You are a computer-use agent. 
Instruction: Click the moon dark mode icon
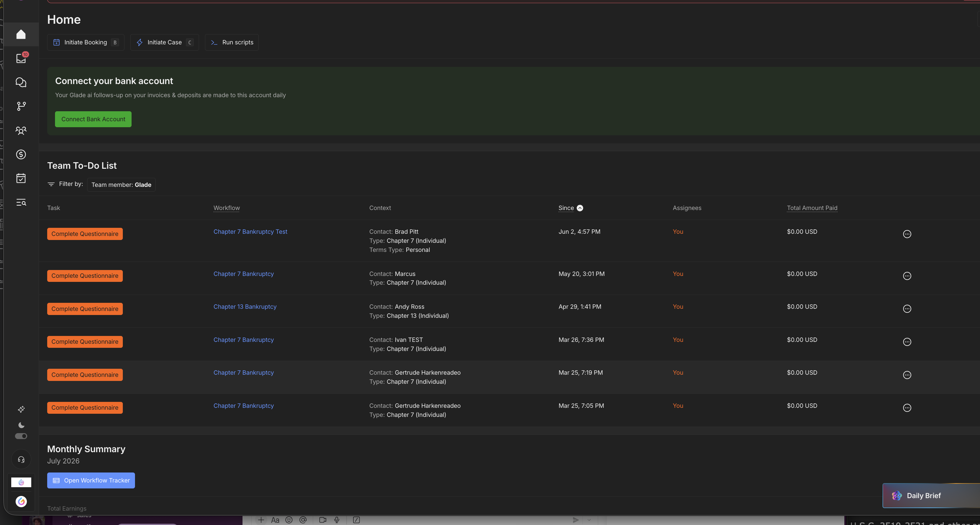click(21, 425)
